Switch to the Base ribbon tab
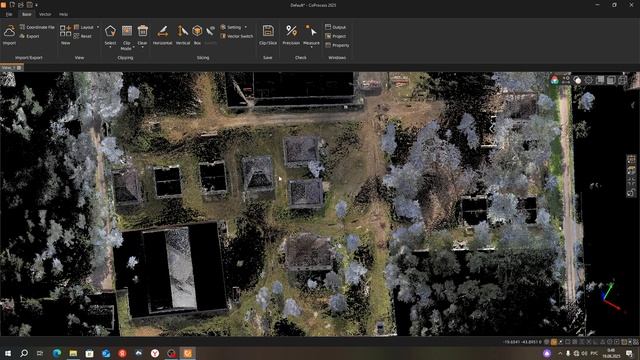This screenshot has width=640, height=360. coord(27,14)
